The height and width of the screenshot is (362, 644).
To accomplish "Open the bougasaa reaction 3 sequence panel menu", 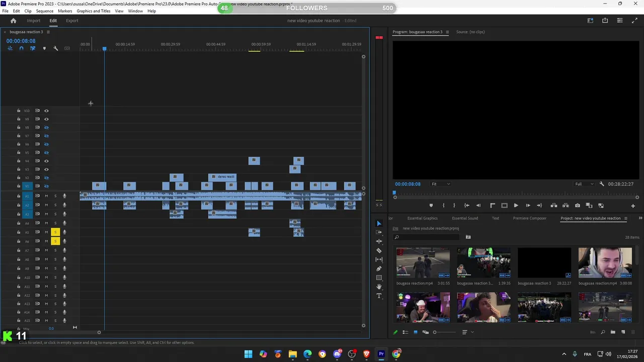I will (48, 32).
